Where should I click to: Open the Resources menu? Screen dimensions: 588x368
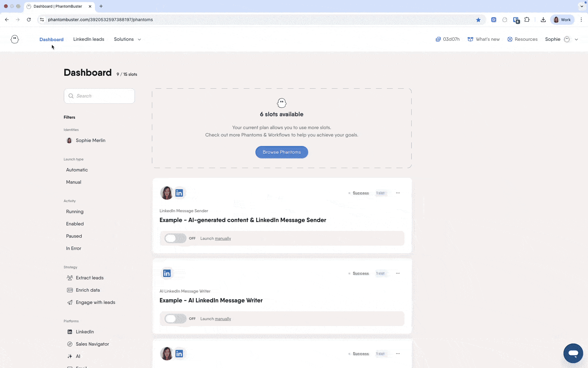[522, 39]
